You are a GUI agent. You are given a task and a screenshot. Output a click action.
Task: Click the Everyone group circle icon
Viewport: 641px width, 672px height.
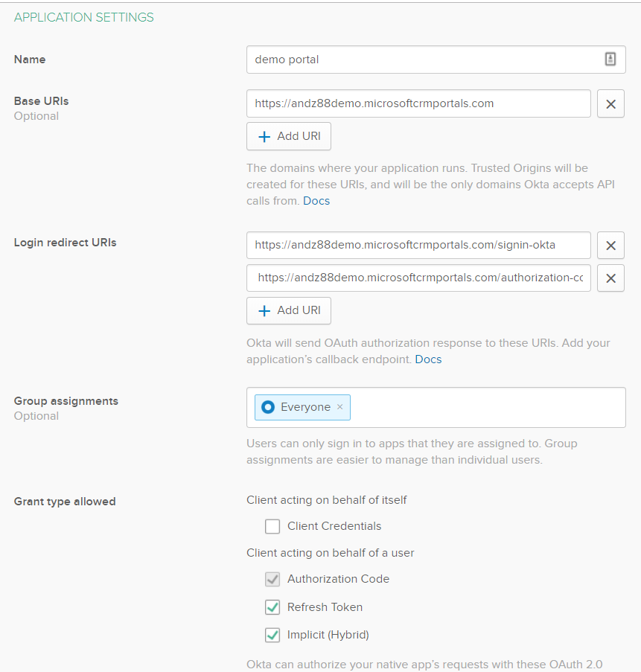(x=268, y=407)
